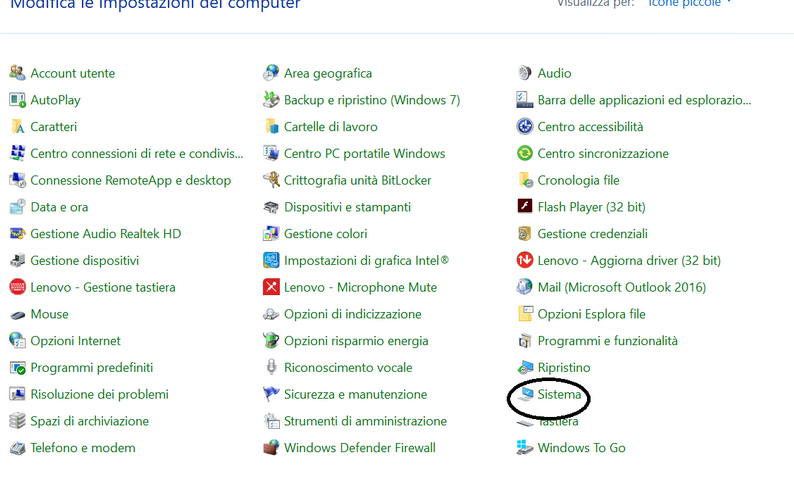This screenshot has width=794, height=502.
Task: Click the Spazi di archiviazione link
Action: coord(90,421)
